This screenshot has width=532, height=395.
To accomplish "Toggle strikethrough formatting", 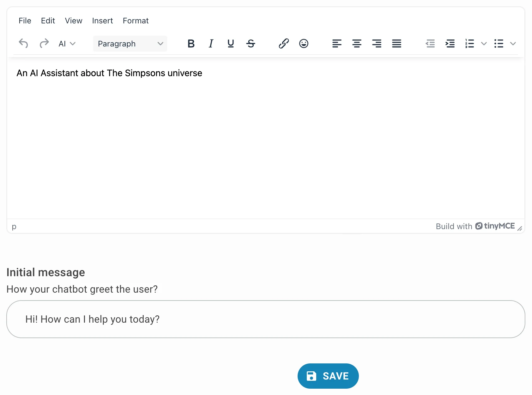I will coord(251,44).
